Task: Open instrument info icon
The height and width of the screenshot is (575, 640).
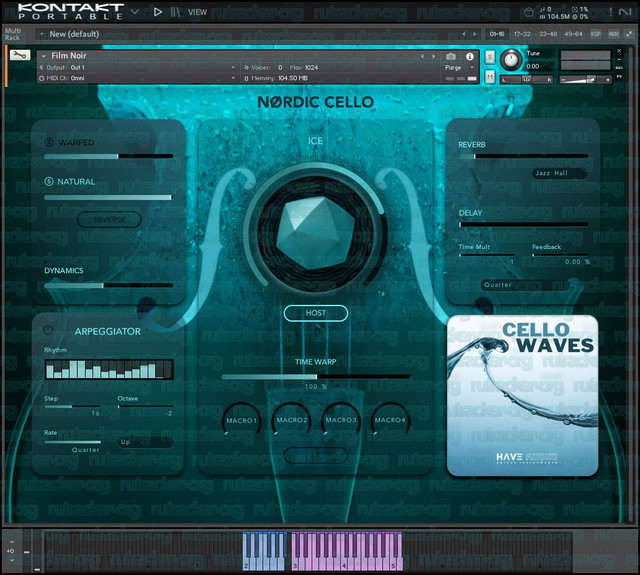Action: pos(470,56)
